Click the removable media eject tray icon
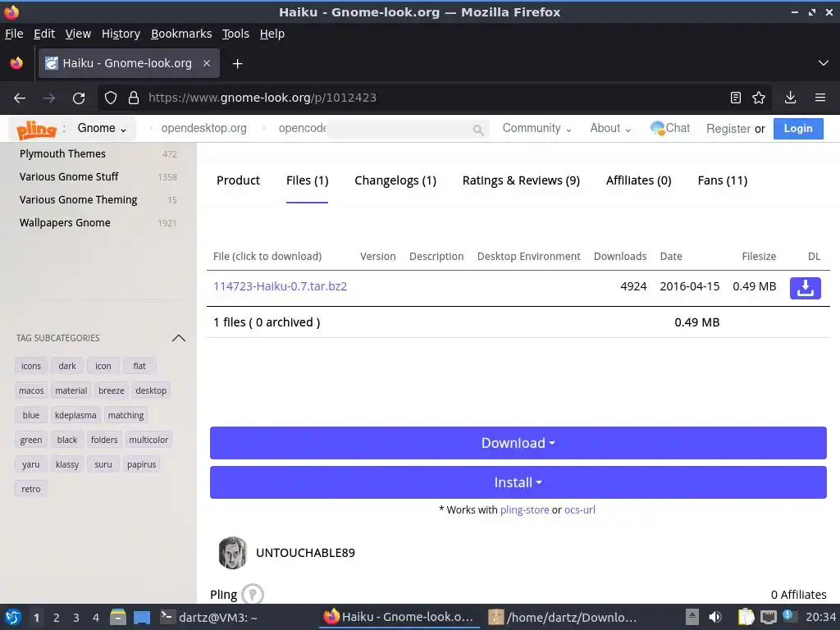The width and height of the screenshot is (840, 630). [x=692, y=617]
